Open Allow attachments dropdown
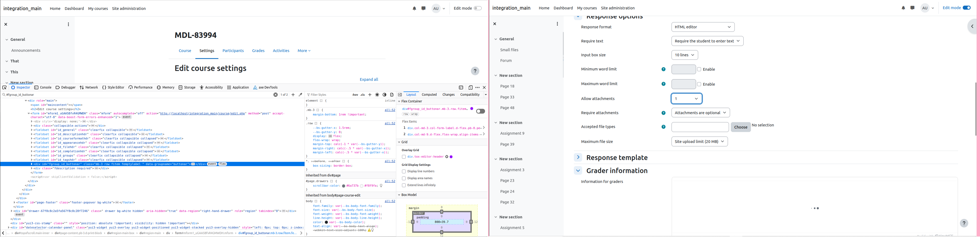Screen dimensions: 980x237 click(x=686, y=99)
